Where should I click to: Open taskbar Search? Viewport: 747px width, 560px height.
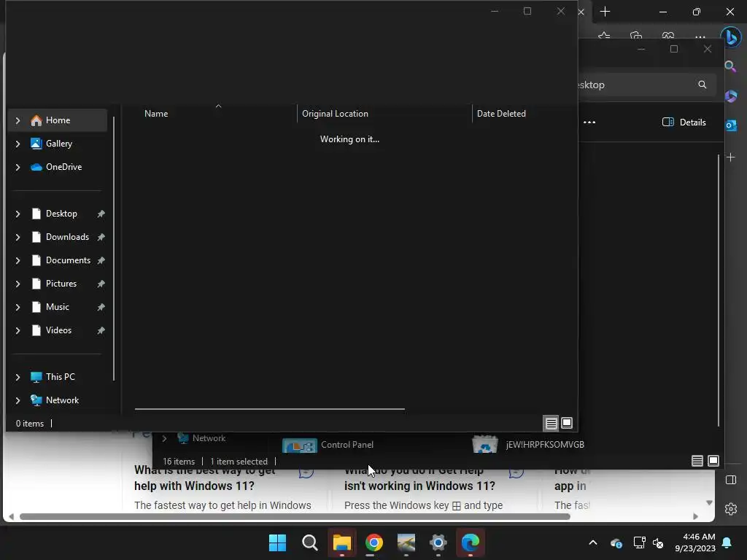309,542
